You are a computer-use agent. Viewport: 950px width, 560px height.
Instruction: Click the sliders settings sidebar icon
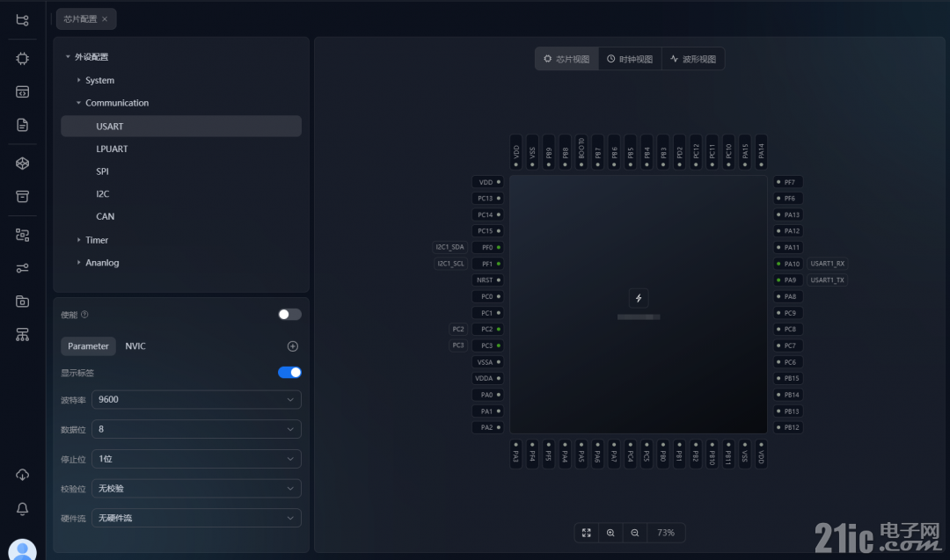(22, 268)
